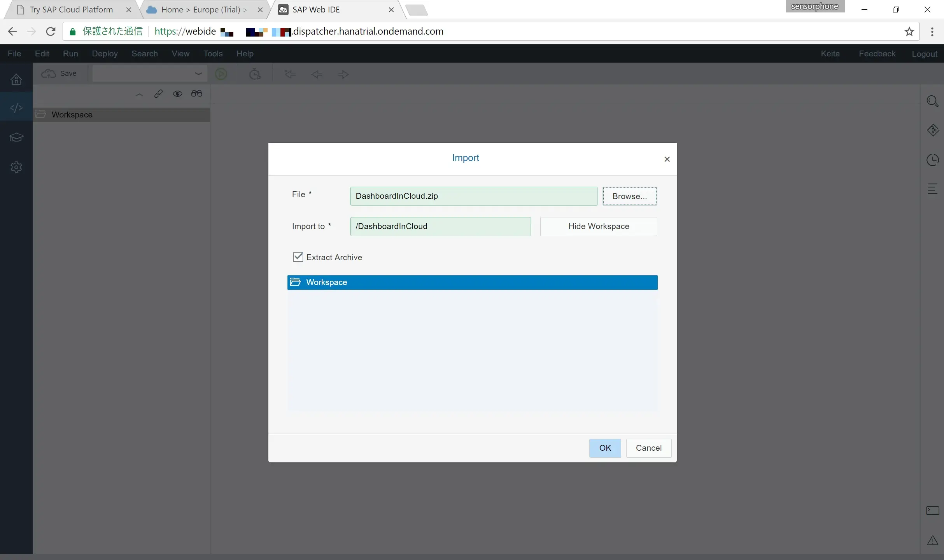Click the Keita user name
This screenshot has width=944, height=560.
[x=830, y=54]
